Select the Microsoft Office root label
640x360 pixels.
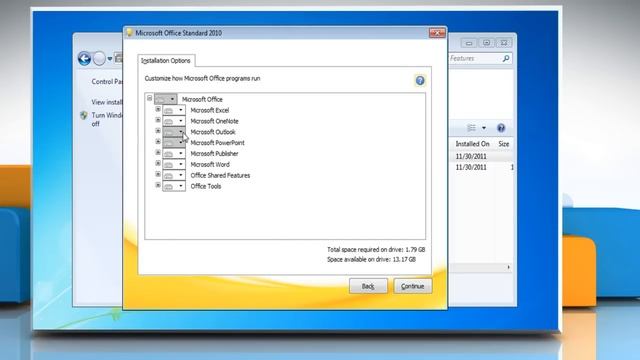(202, 99)
